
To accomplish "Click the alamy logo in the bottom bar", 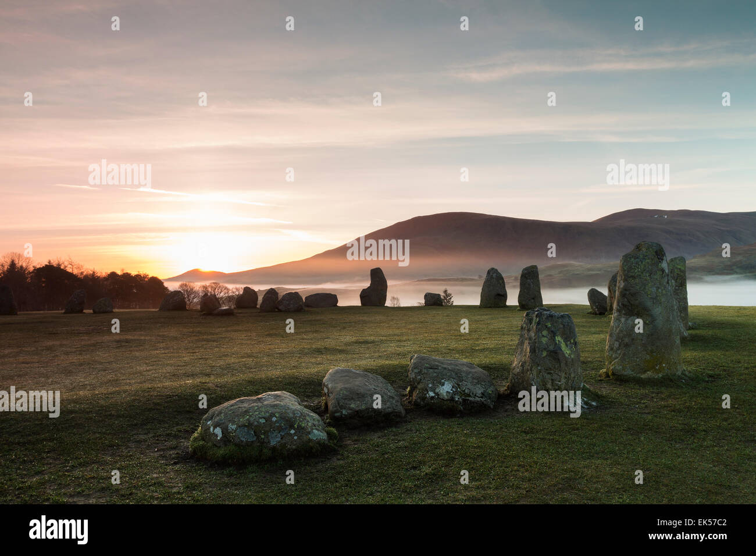I will tap(59, 530).
